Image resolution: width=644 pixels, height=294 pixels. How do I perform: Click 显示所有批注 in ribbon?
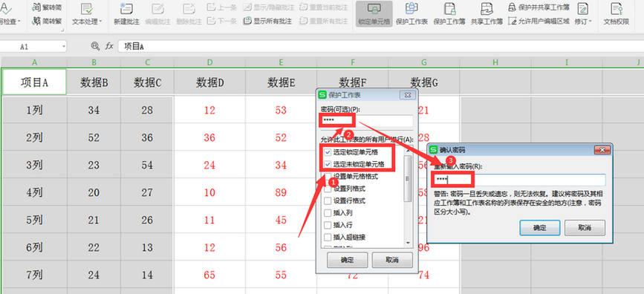[268, 21]
